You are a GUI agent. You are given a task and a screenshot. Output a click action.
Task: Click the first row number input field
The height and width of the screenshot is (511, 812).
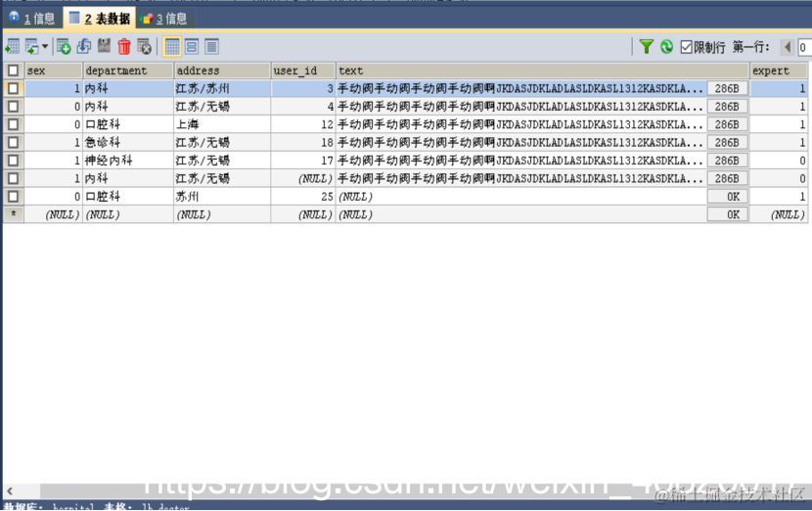pos(804,47)
